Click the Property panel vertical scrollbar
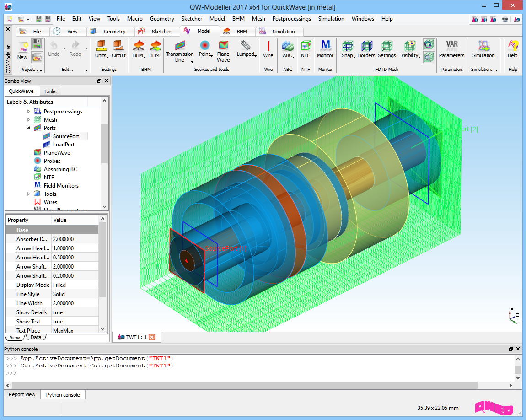The width and height of the screenshot is (526, 420). (x=102, y=259)
